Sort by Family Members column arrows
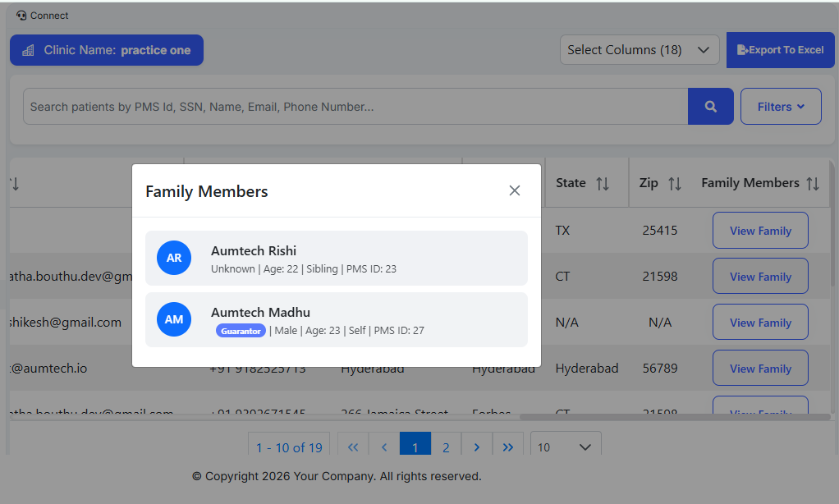 click(x=813, y=184)
